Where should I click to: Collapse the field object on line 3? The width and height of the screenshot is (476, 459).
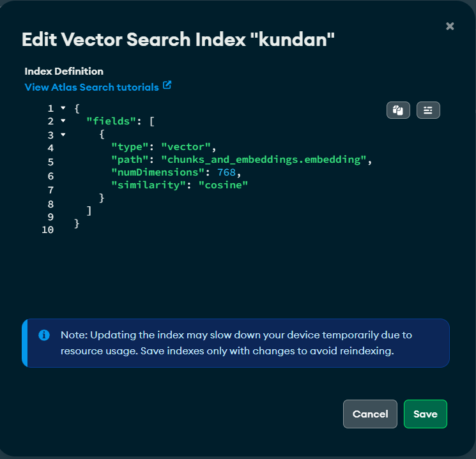63,135
